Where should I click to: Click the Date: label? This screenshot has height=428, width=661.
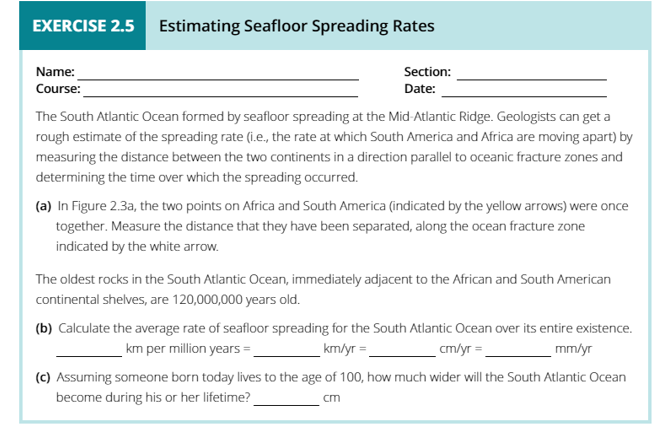(420, 89)
